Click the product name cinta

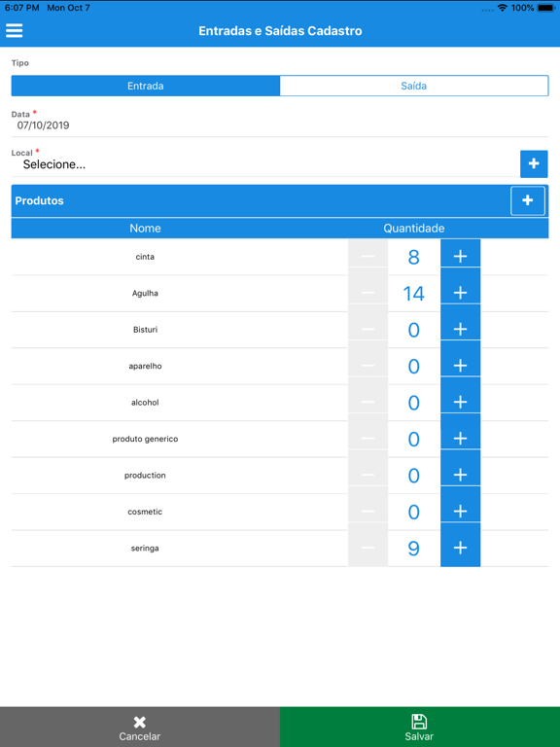145,257
